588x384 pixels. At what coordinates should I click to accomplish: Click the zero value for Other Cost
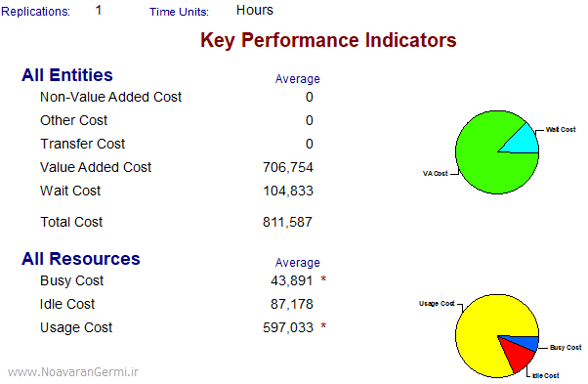pyautogui.click(x=309, y=120)
